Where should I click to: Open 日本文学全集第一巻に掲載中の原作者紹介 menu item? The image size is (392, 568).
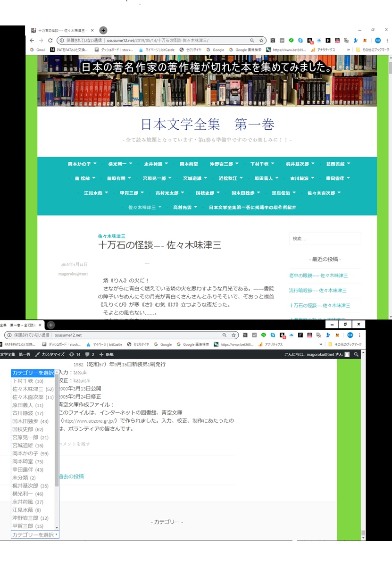click(x=253, y=208)
